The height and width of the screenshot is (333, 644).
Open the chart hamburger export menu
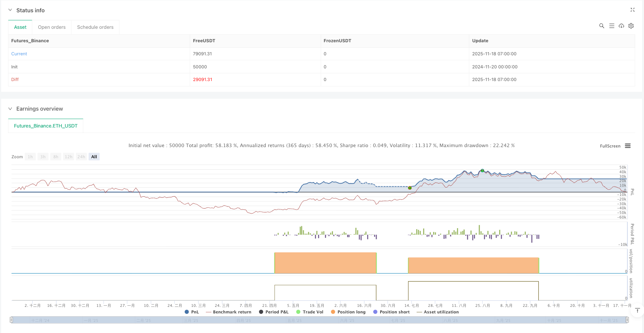coord(628,146)
